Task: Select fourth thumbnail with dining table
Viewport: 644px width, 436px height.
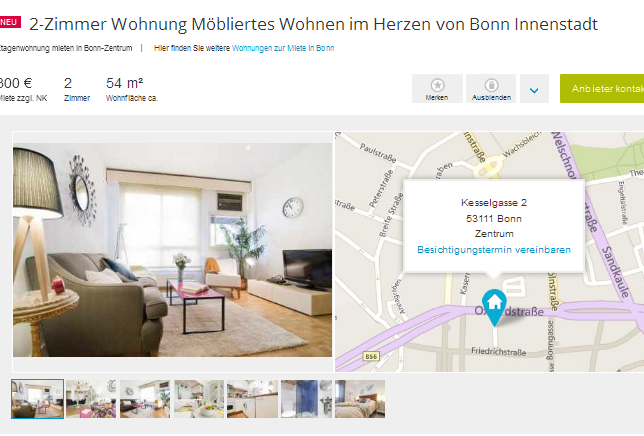Action: pos(199,399)
